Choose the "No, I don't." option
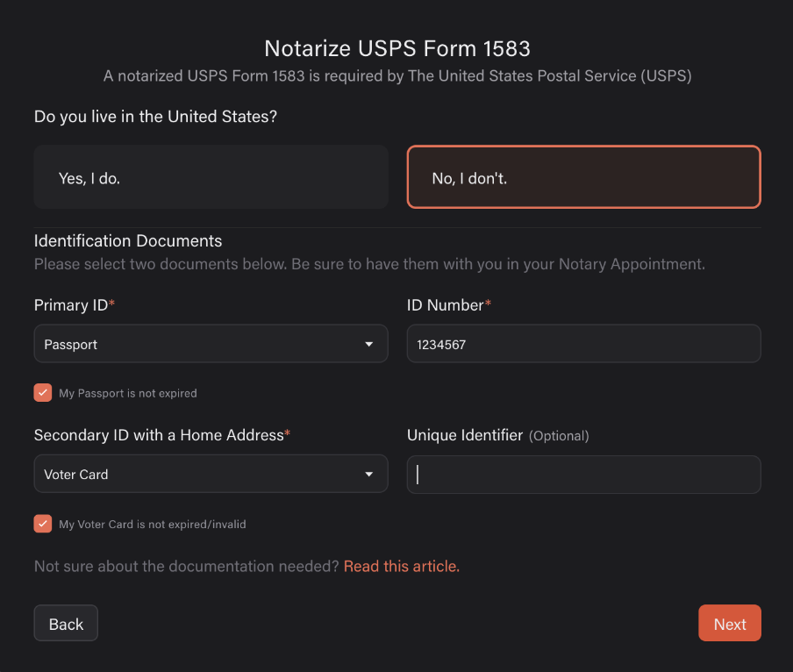Screen dimensions: 793x672 click(x=584, y=177)
